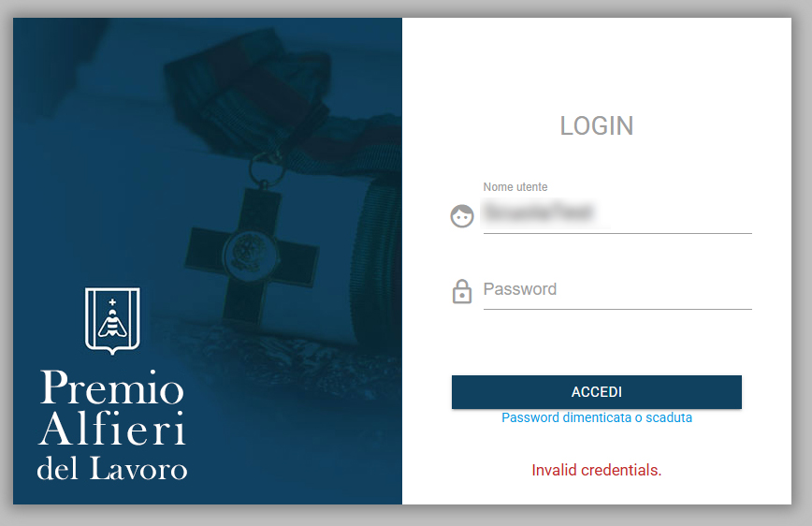Click the LOGIN heading

click(597, 126)
